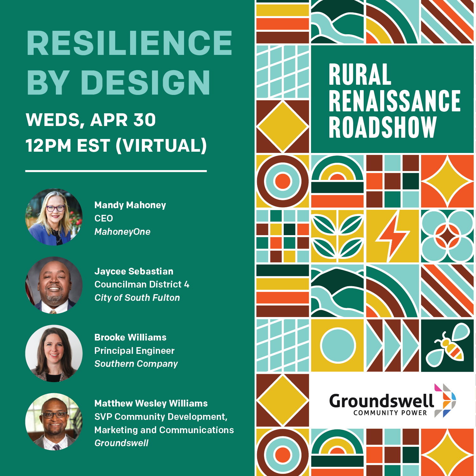Click the Groundswell Community Power logo
Viewport: 476px width, 476px height.
click(x=393, y=401)
